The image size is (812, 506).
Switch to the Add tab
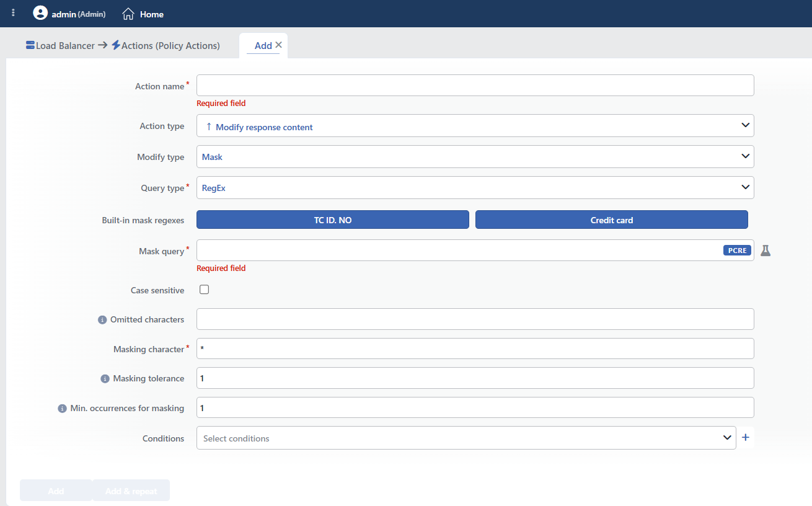(x=263, y=46)
